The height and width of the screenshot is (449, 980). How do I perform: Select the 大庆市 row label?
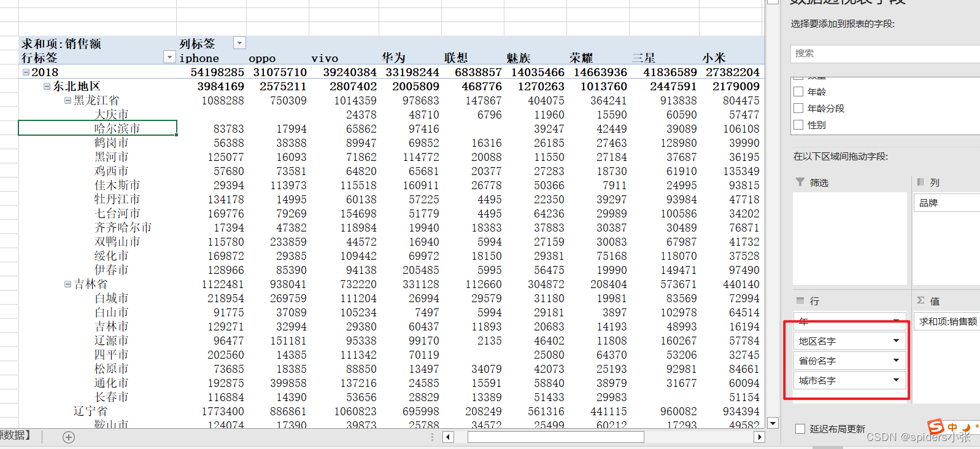[x=112, y=114]
